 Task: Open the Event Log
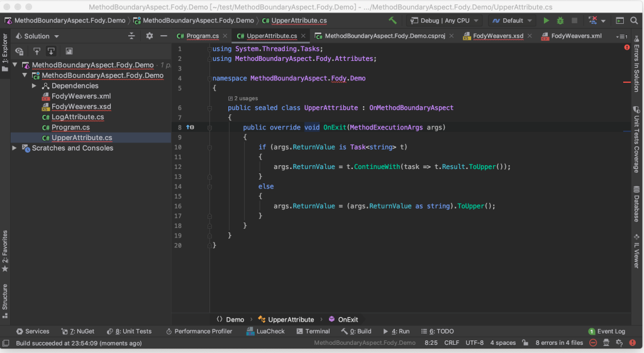coord(607,331)
